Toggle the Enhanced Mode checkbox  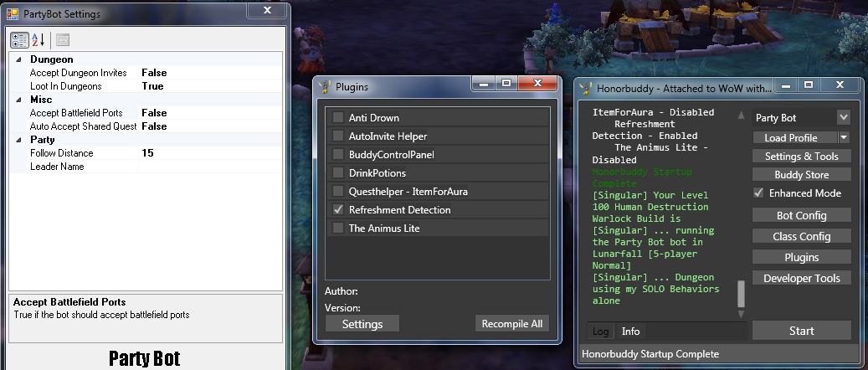coord(759,193)
